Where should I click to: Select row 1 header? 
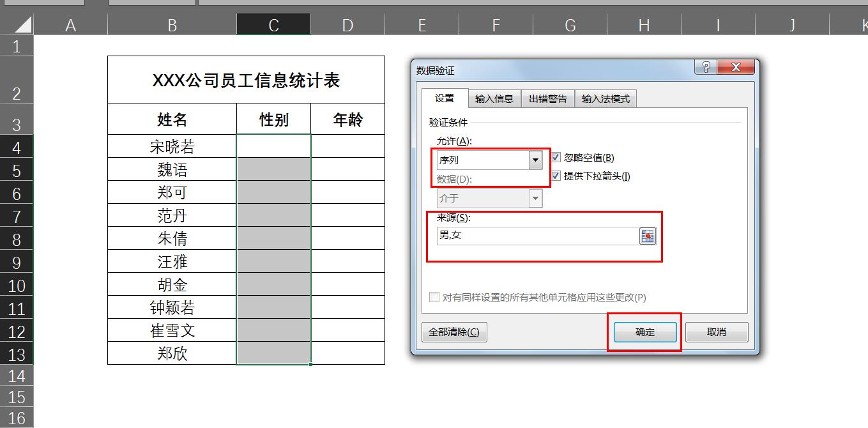coord(17,46)
